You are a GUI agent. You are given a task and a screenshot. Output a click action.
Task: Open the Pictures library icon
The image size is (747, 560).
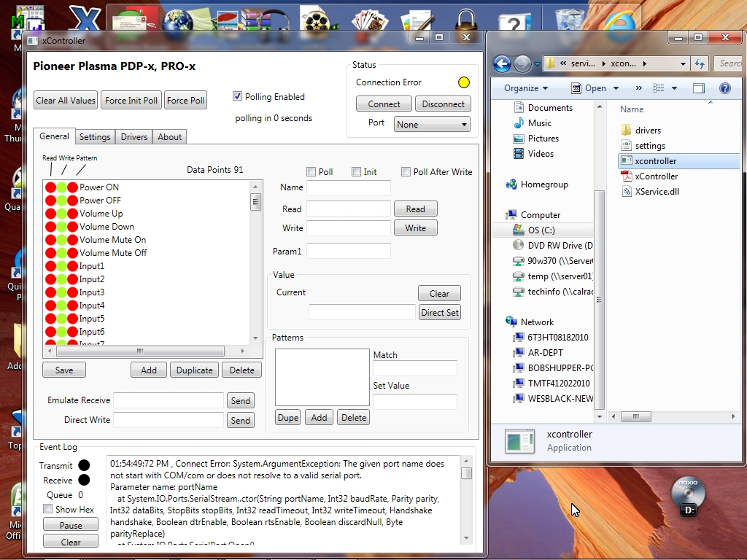[519, 138]
